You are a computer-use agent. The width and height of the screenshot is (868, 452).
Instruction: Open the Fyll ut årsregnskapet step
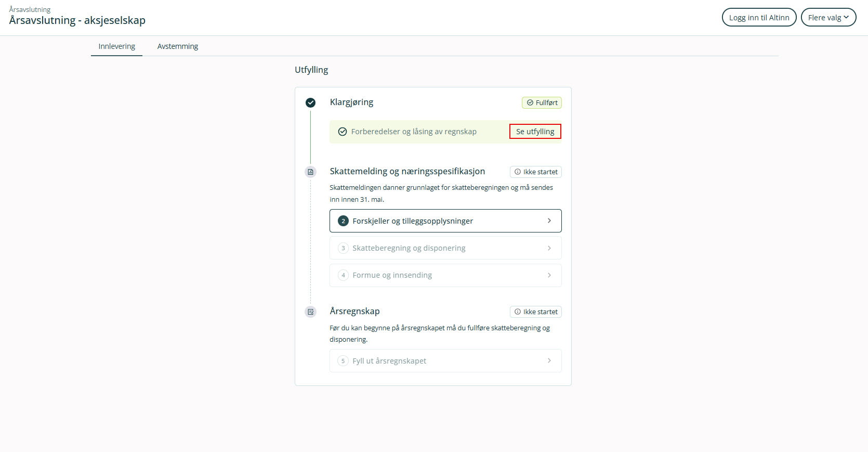pos(445,361)
